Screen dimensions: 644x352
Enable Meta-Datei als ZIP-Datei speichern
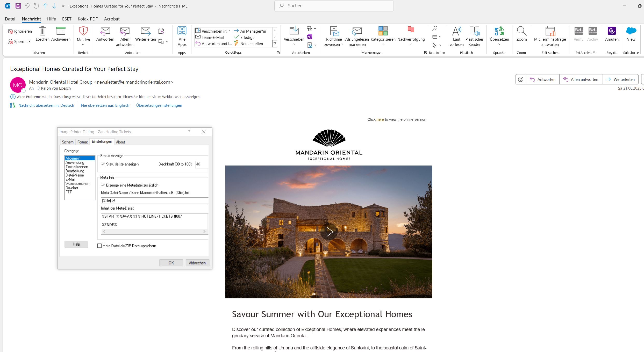[x=99, y=246]
